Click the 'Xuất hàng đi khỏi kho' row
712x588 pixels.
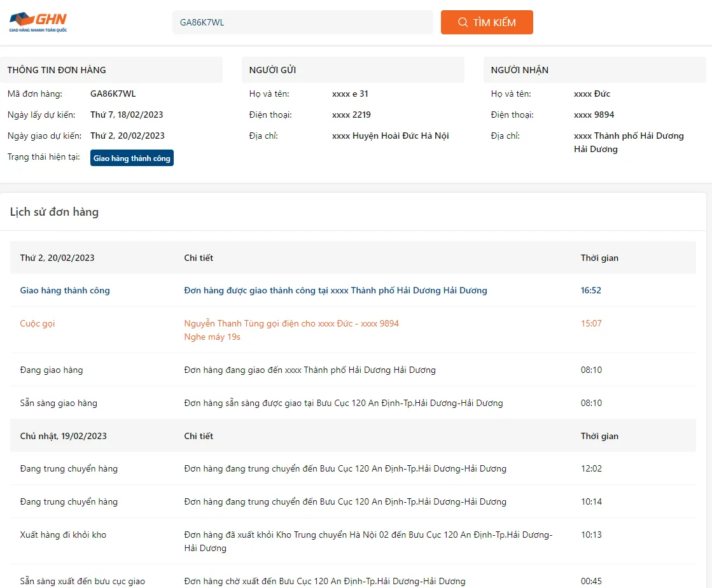[x=63, y=535]
